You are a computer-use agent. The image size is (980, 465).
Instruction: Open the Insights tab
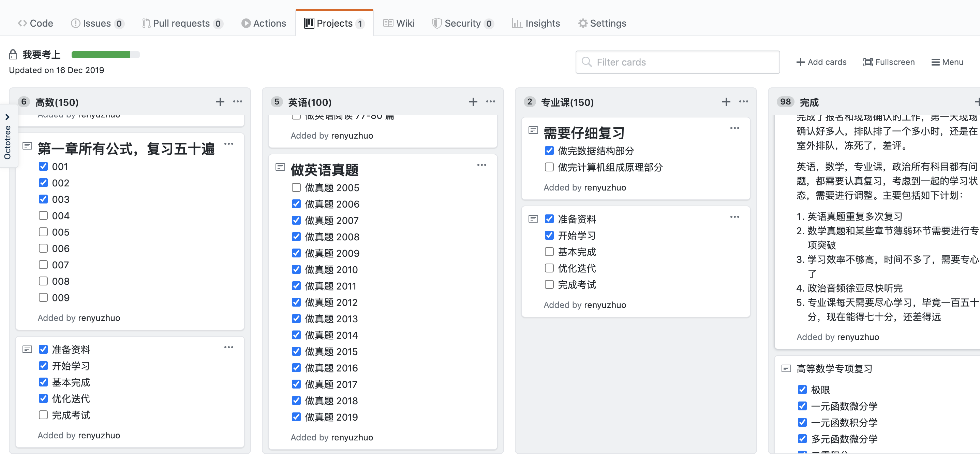pos(536,23)
